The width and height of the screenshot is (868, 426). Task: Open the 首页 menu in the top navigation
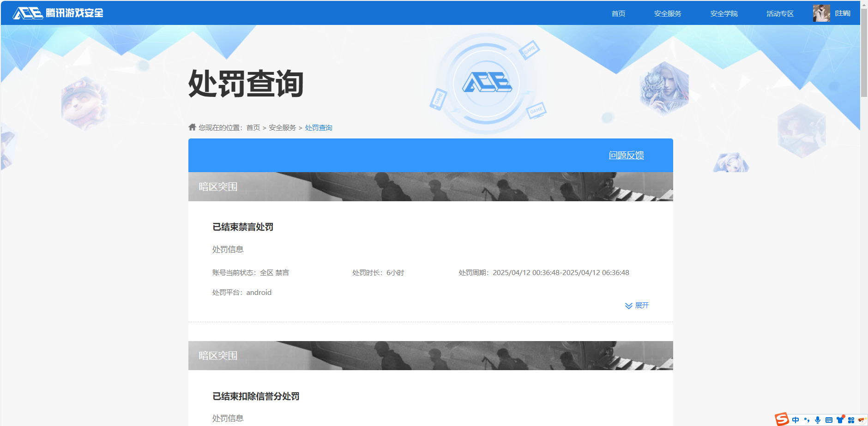pos(618,14)
